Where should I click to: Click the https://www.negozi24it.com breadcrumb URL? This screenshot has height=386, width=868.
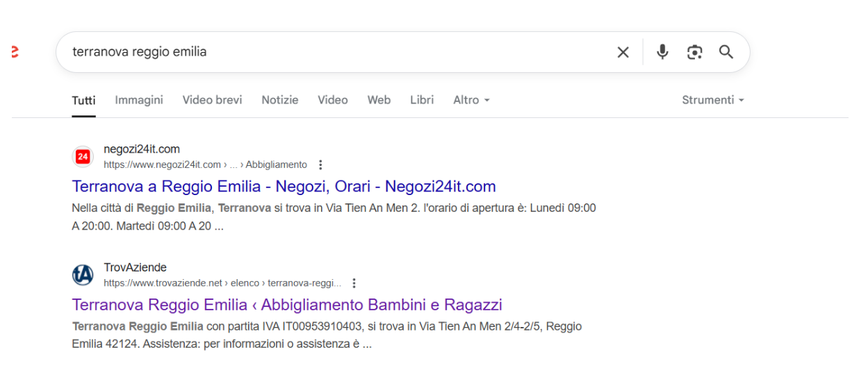click(x=205, y=165)
